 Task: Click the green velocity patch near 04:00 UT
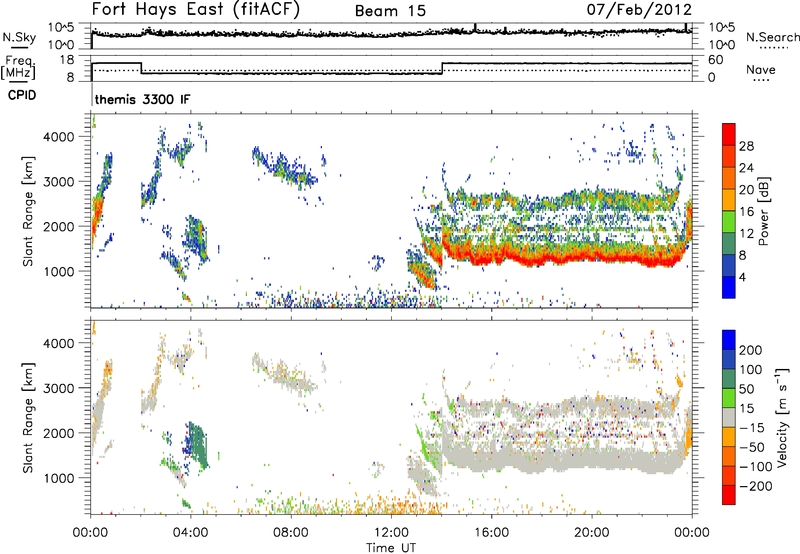tap(198, 445)
